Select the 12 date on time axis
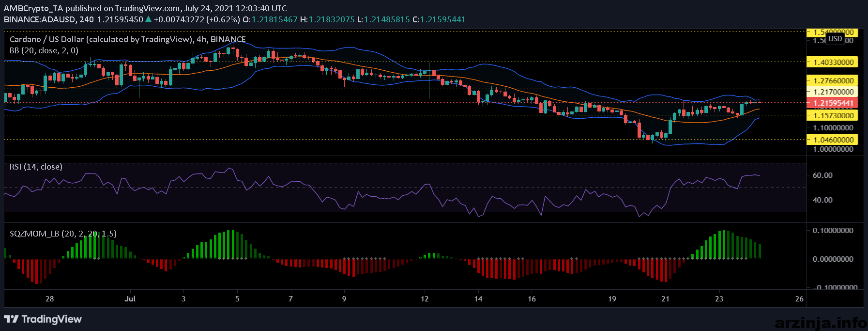 tap(425, 299)
